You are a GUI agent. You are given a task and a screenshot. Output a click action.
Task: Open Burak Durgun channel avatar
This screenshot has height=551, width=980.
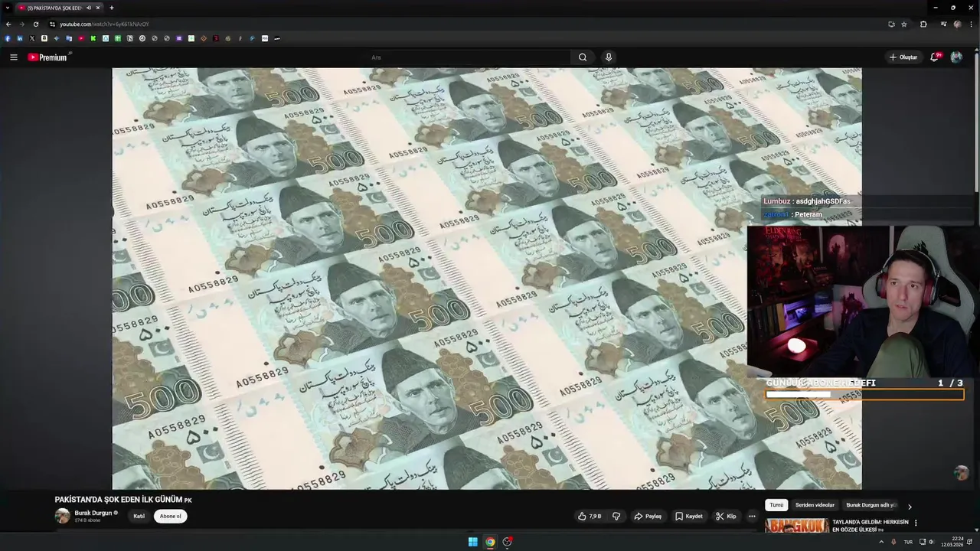click(63, 517)
